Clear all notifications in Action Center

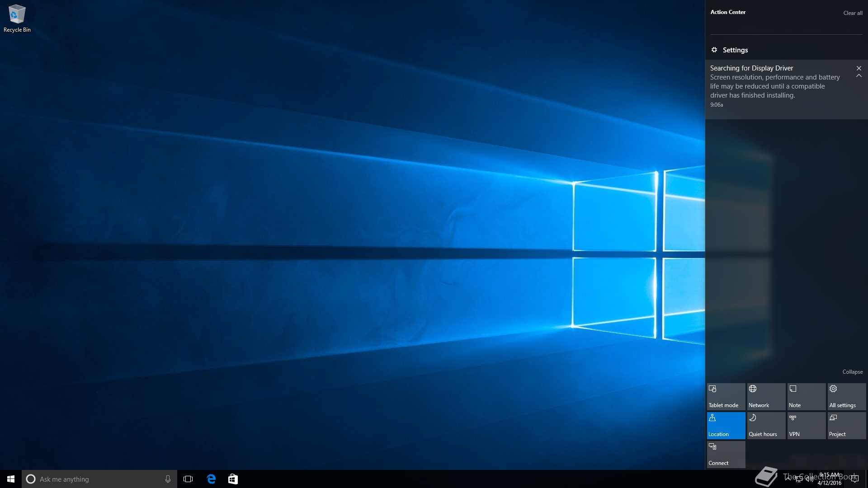853,13
